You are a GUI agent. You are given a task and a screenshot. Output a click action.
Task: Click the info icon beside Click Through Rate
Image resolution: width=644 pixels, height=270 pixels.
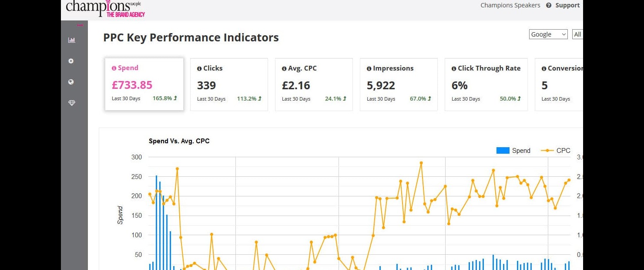point(454,68)
